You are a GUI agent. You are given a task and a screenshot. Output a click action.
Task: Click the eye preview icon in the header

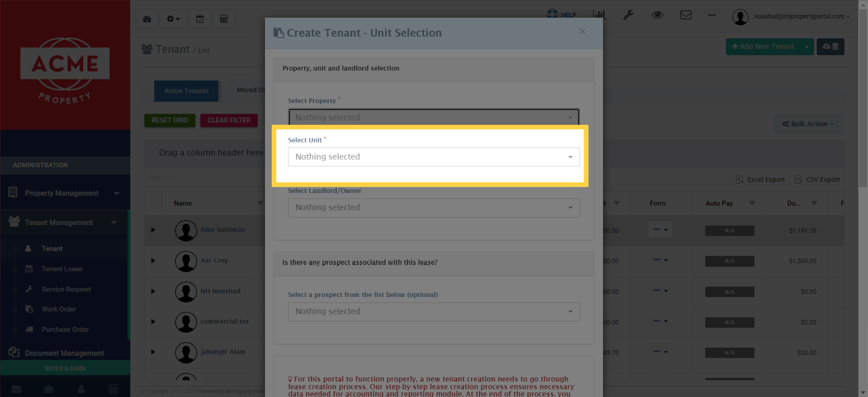tap(657, 15)
